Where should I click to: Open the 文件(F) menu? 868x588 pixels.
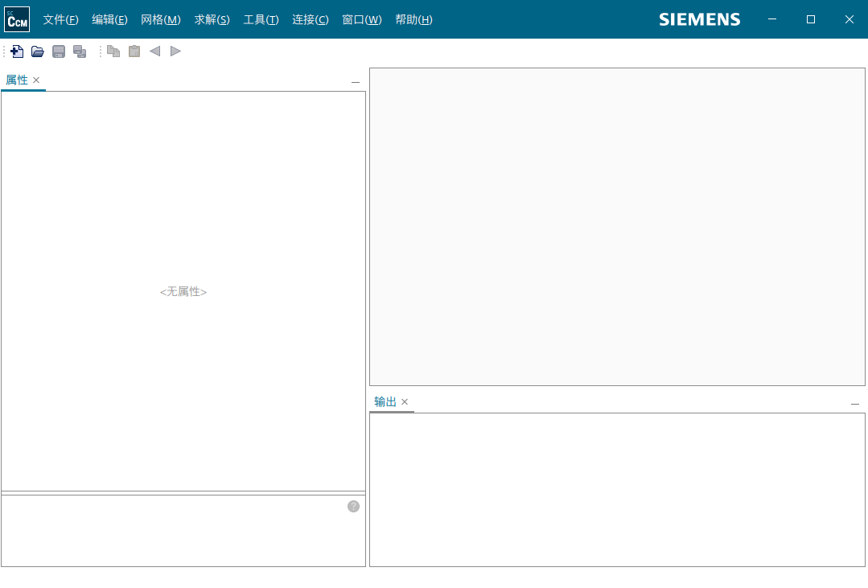(60, 19)
